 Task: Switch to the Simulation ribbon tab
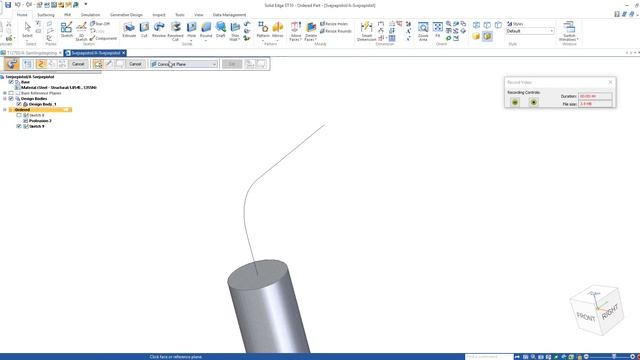(x=91, y=15)
